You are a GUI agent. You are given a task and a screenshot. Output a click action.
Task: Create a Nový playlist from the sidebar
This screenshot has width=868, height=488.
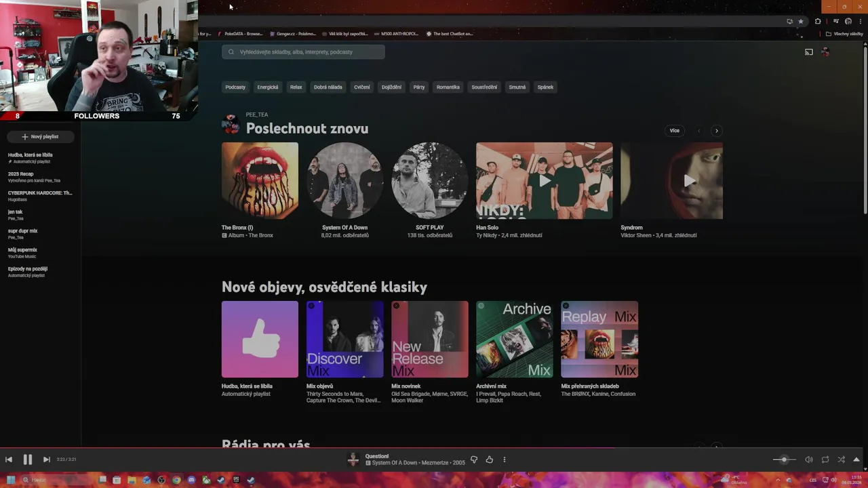click(x=40, y=137)
